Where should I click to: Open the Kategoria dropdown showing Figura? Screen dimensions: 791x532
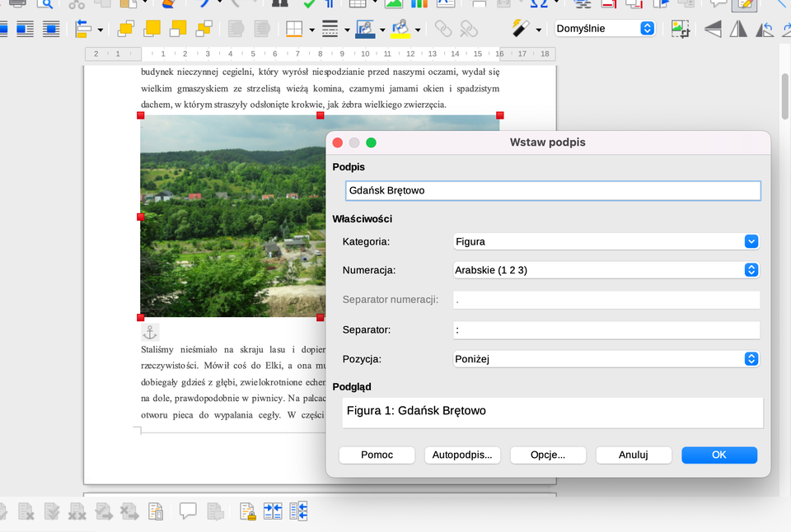click(751, 241)
